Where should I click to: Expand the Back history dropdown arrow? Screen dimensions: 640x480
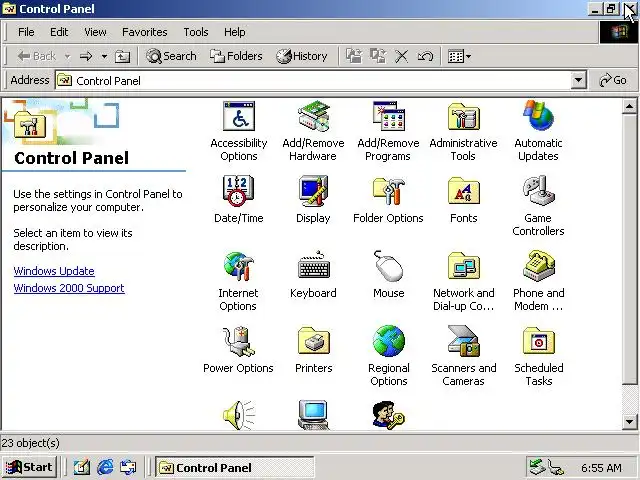[x=67, y=56]
